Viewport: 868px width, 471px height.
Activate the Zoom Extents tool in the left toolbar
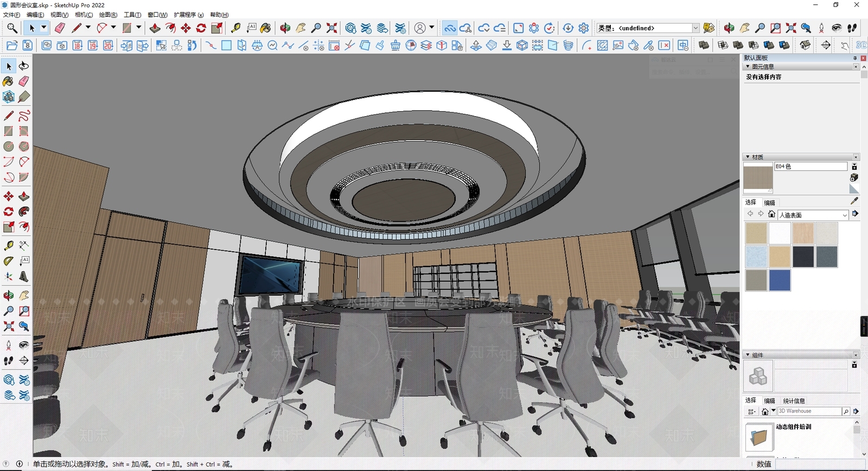[x=9, y=327]
